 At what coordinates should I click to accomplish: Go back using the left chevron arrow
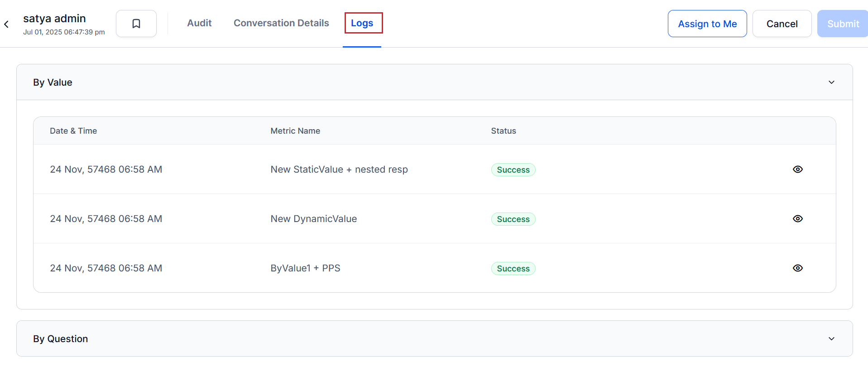coord(6,24)
